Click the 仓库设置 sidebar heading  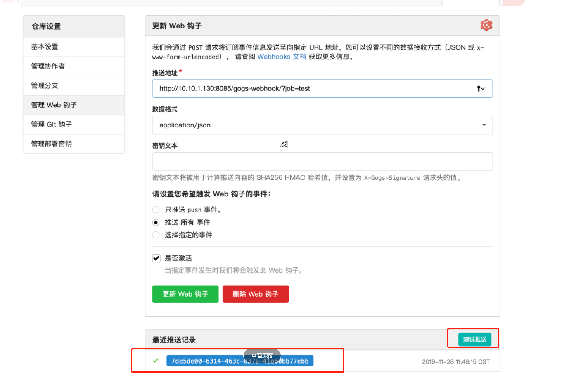(x=46, y=26)
